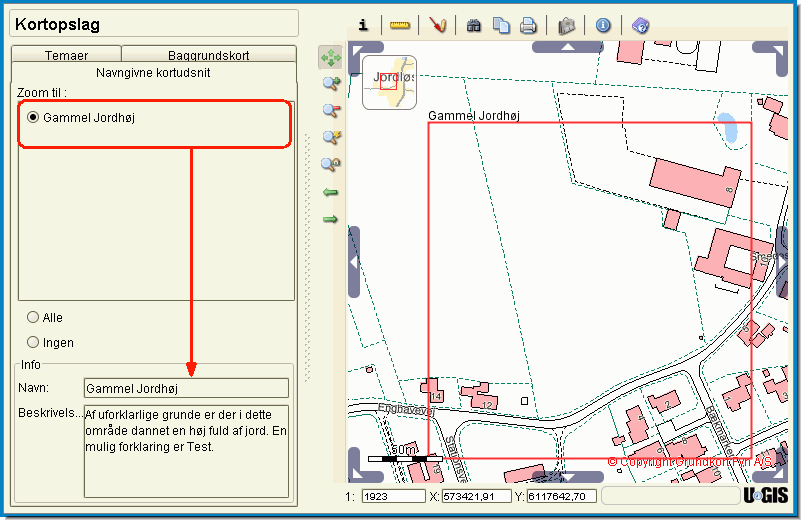Pan map north with top edge arrow
The height and width of the screenshot is (520, 801).
(568, 47)
